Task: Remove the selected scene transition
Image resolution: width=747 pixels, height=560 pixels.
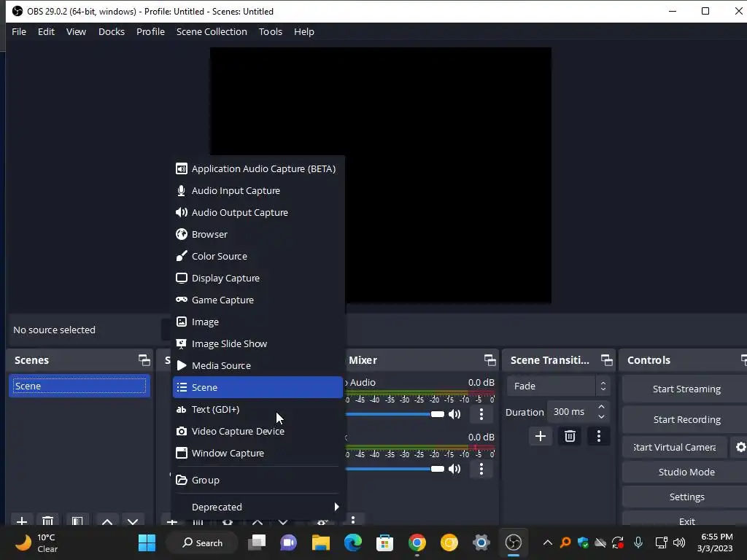Action: click(x=570, y=436)
